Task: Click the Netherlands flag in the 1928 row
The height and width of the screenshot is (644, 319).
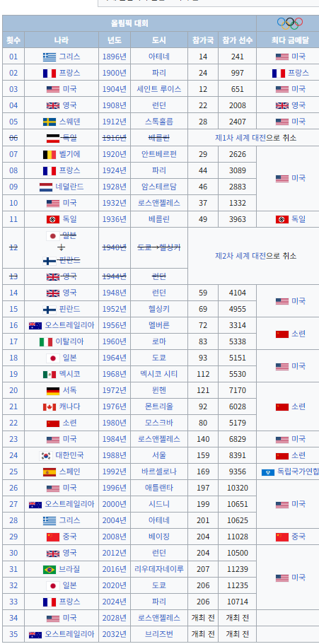Action: pos(46,187)
